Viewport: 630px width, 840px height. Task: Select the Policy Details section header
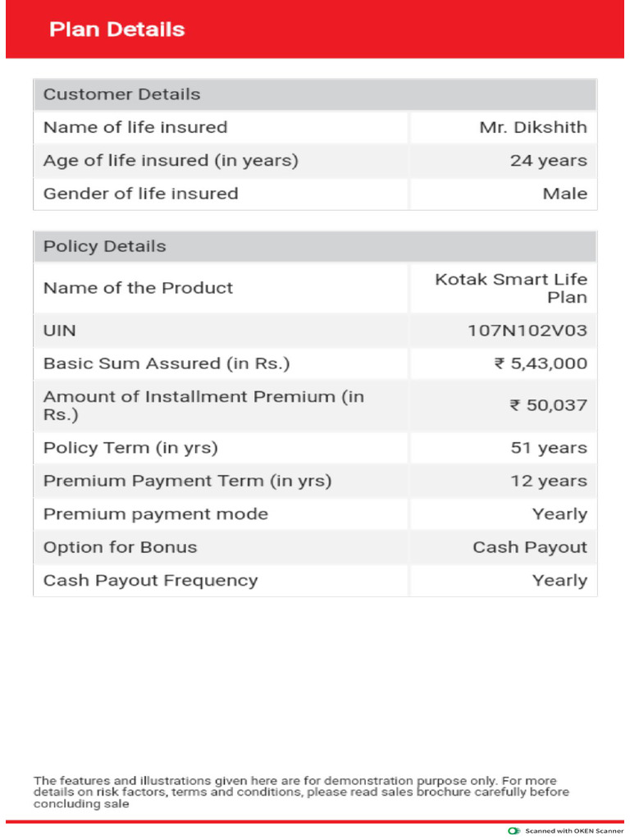(104, 246)
